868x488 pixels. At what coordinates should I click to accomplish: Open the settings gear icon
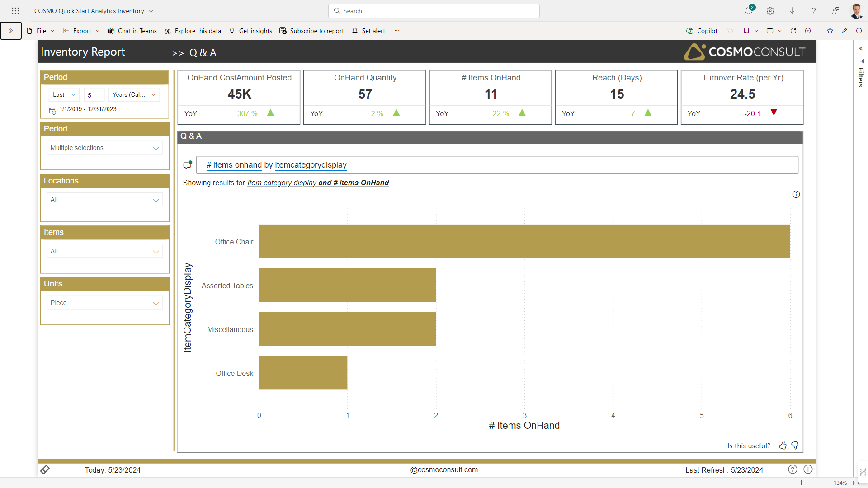770,11
